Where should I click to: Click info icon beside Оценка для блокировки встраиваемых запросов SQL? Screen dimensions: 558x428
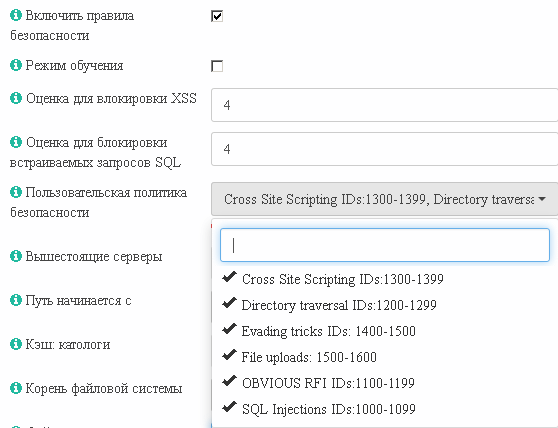[x=16, y=142]
